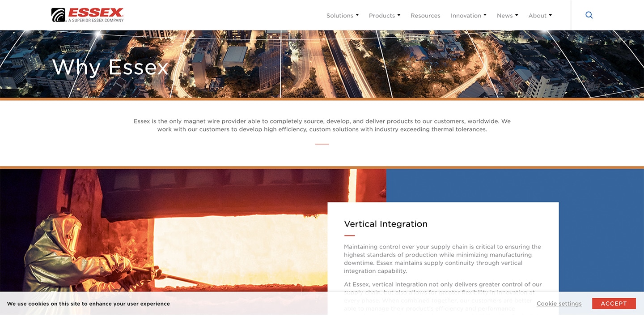Accept cookies with the ACCEPT button
Viewport: 644px width, 334px height.
(x=614, y=304)
